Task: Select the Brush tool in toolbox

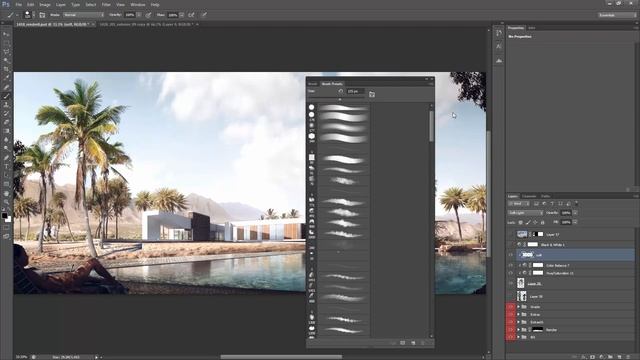Action: point(6,96)
